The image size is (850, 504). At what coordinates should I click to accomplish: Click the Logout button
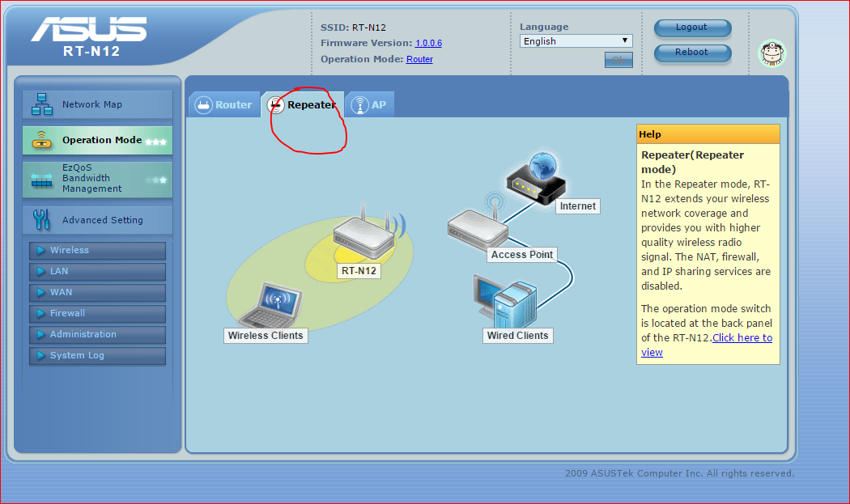pyautogui.click(x=692, y=28)
